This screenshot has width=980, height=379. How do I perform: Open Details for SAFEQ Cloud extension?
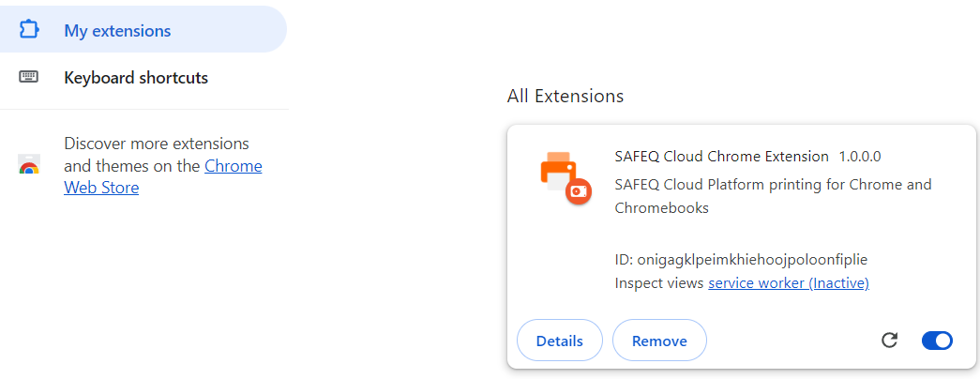[559, 341]
